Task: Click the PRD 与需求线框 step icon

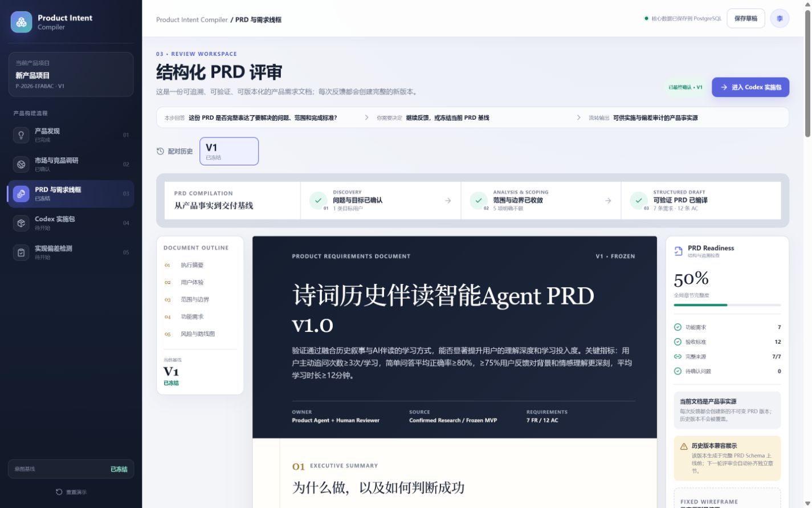Action: [21, 194]
